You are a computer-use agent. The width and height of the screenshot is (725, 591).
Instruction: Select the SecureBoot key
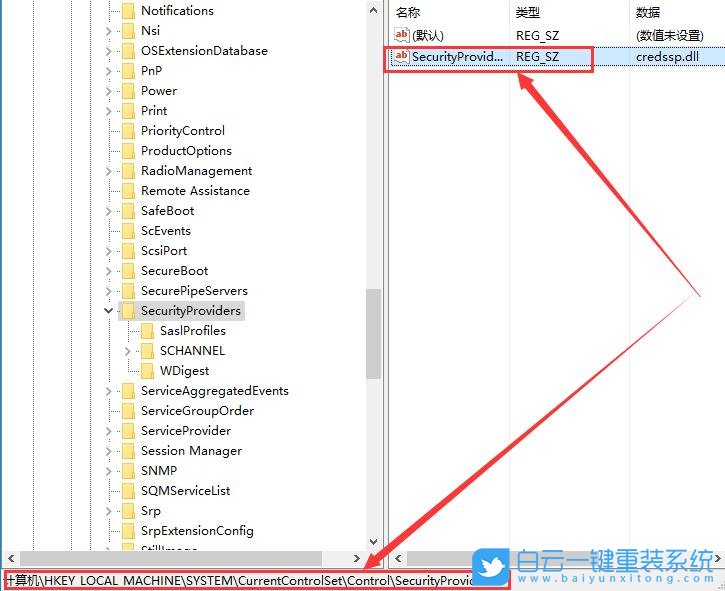tap(174, 271)
